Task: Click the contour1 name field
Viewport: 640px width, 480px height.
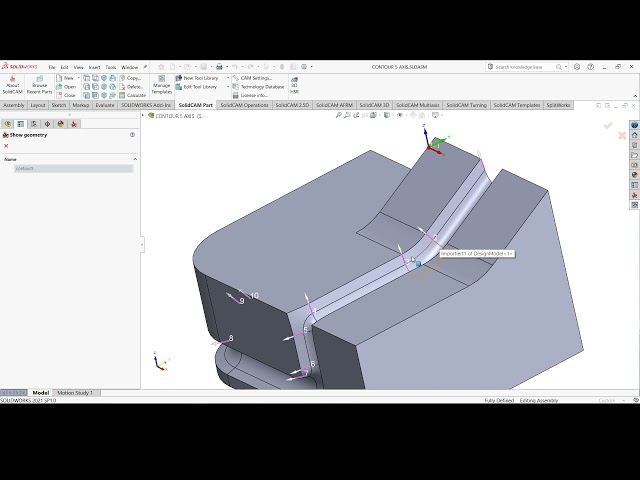Action: [74, 168]
